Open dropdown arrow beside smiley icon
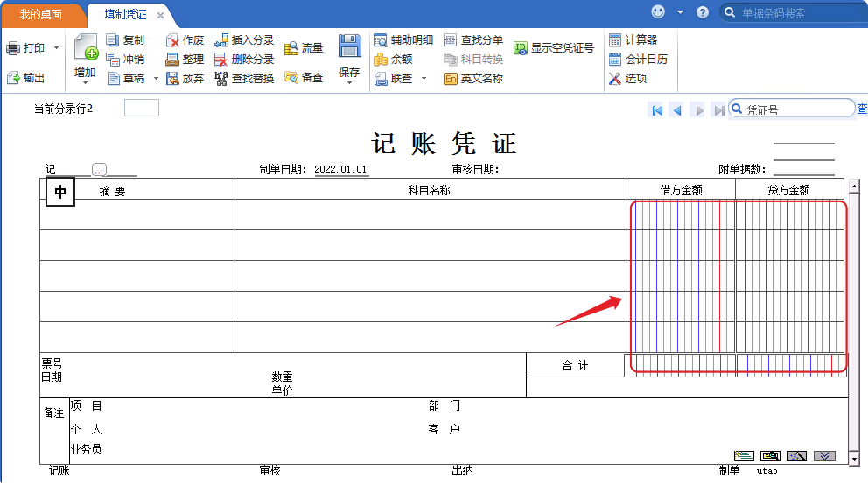This screenshot has height=486, width=868. 681,12
